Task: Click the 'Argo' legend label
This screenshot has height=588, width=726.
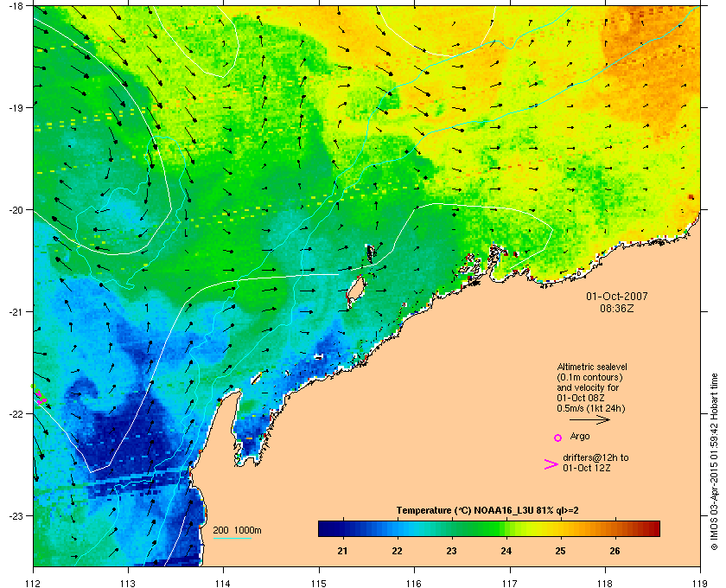Action: click(x=580, y=436)
